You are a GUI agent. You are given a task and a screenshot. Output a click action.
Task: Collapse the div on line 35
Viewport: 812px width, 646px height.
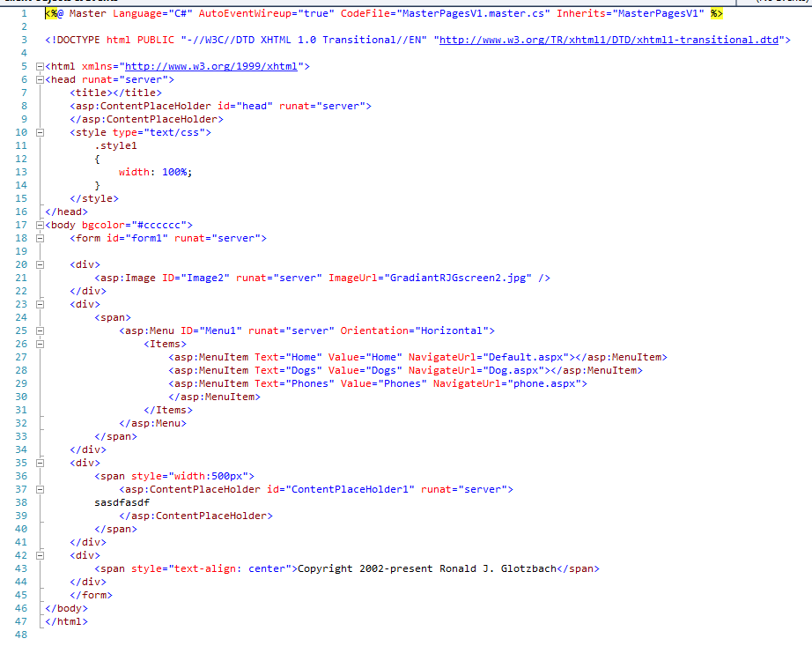coord(40,463)
